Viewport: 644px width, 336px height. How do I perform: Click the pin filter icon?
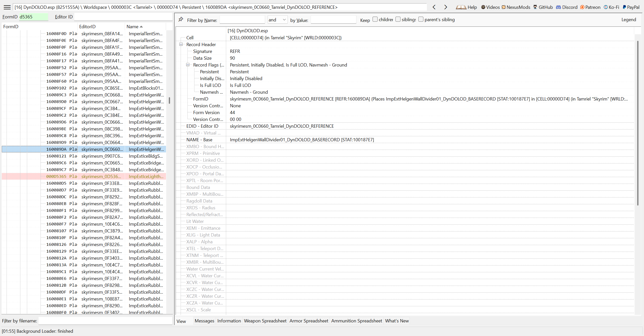181,20
